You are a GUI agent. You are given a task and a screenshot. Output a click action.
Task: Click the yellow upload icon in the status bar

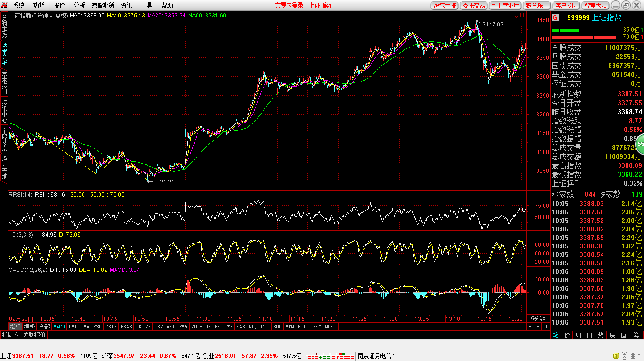click(x=616, y=356)
